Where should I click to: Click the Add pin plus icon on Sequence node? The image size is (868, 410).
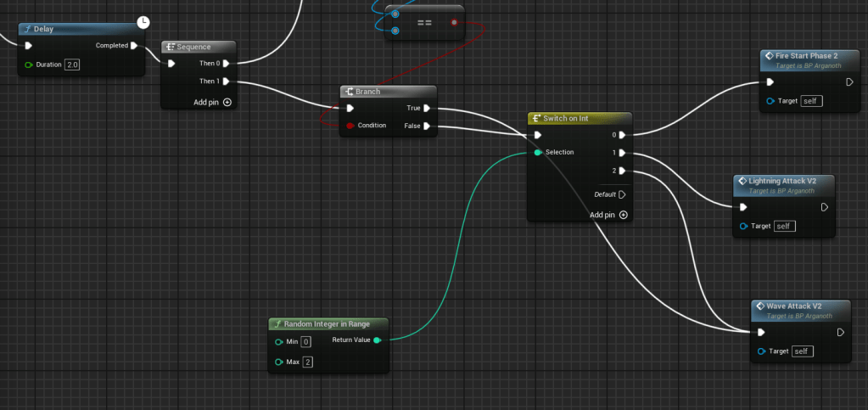[x=227, y=102]
